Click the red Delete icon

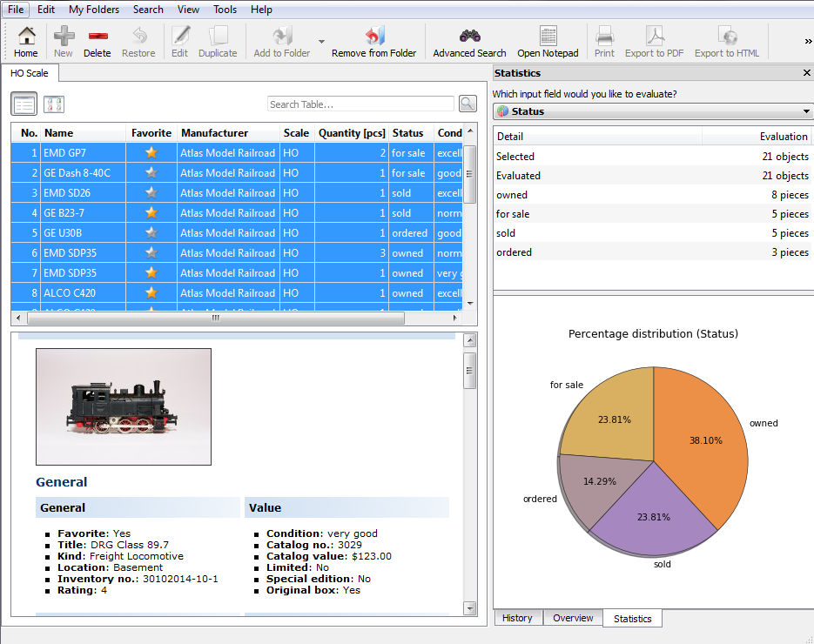[x=98, y=37]
